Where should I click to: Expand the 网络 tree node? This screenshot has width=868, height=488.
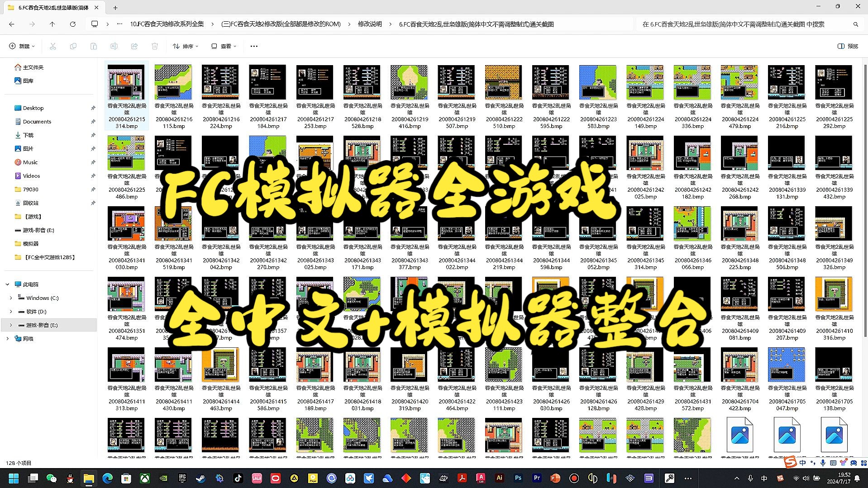(7, 339)
